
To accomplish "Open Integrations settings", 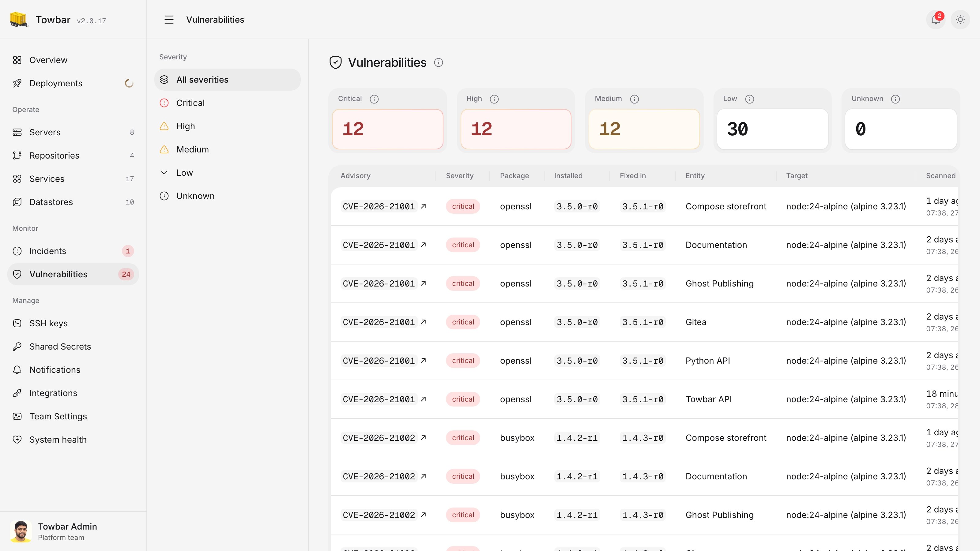I will pos(73,393).
